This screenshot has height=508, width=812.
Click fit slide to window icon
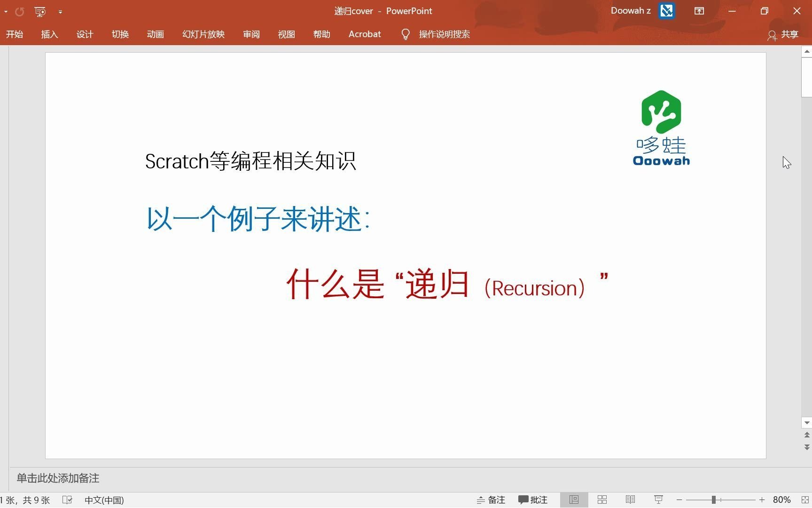(805, 500)
